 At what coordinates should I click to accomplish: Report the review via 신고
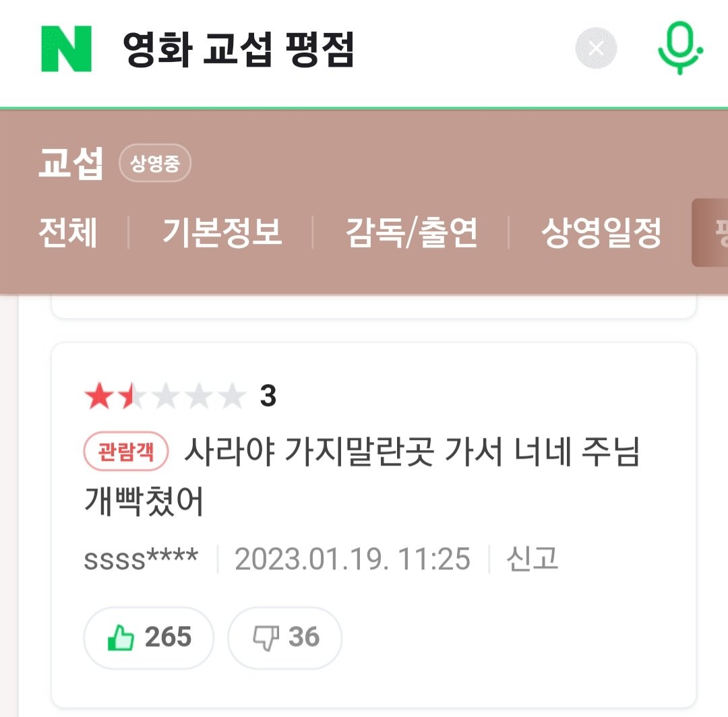(533, 559)
